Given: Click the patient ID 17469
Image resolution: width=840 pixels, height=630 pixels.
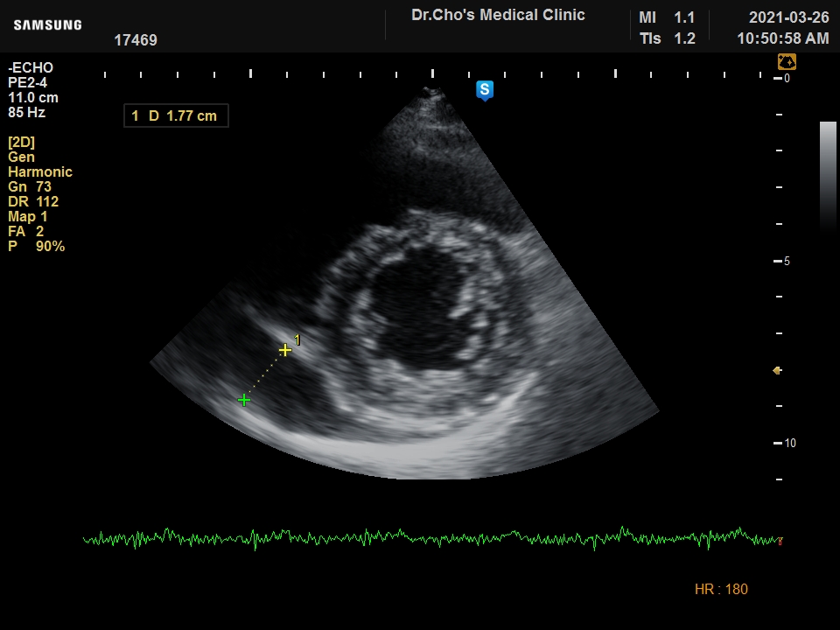Looking at the screenshot, I should tap(136, 40).
